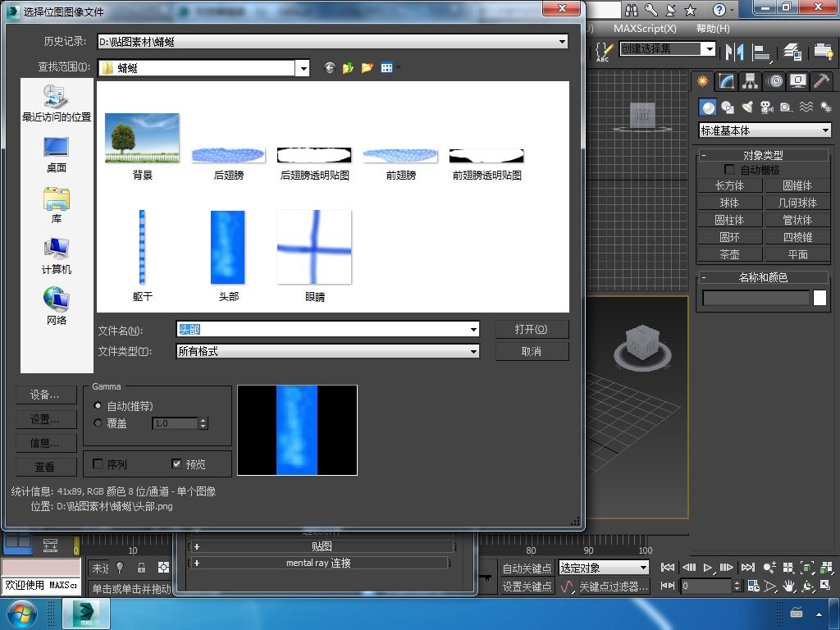Expand the 历史记录 history path dropdown

562,42
